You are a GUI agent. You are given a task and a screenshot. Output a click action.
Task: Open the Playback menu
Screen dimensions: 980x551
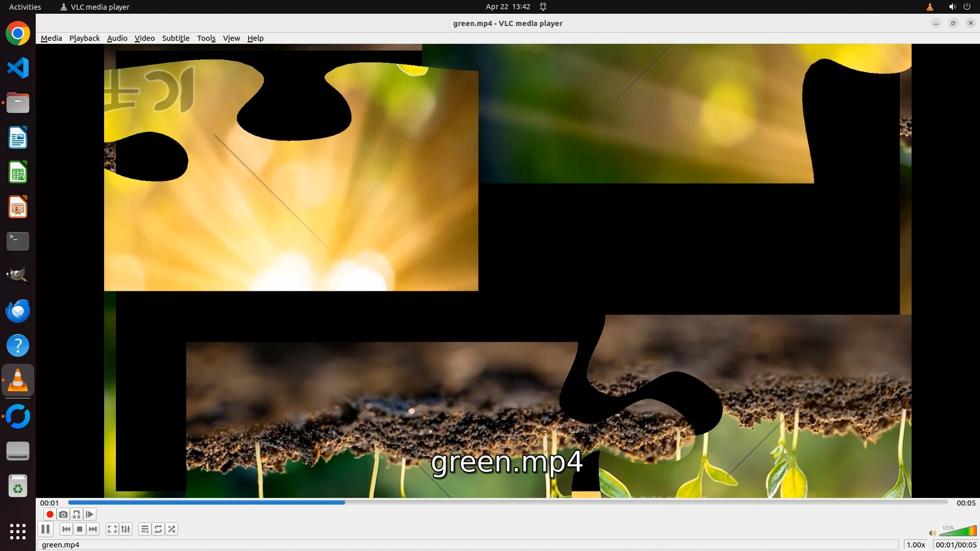tap(84, 38)
